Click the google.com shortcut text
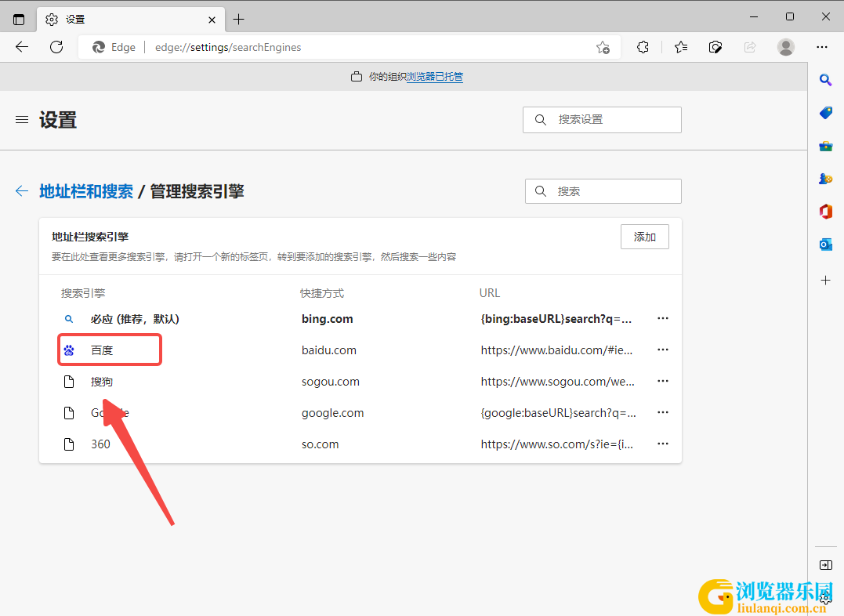Image resolution: width=844 pixels, height=616 pixels. (332, 413)
